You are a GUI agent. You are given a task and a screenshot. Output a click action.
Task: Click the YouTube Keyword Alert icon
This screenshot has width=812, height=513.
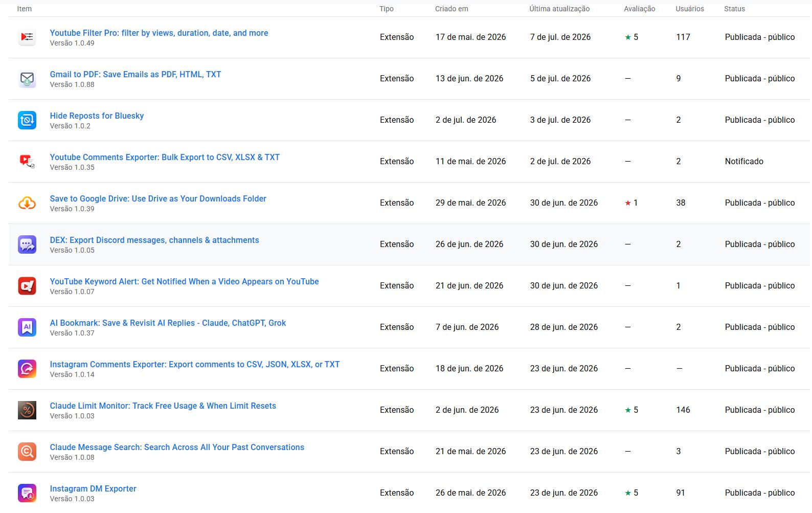(27, 286)
